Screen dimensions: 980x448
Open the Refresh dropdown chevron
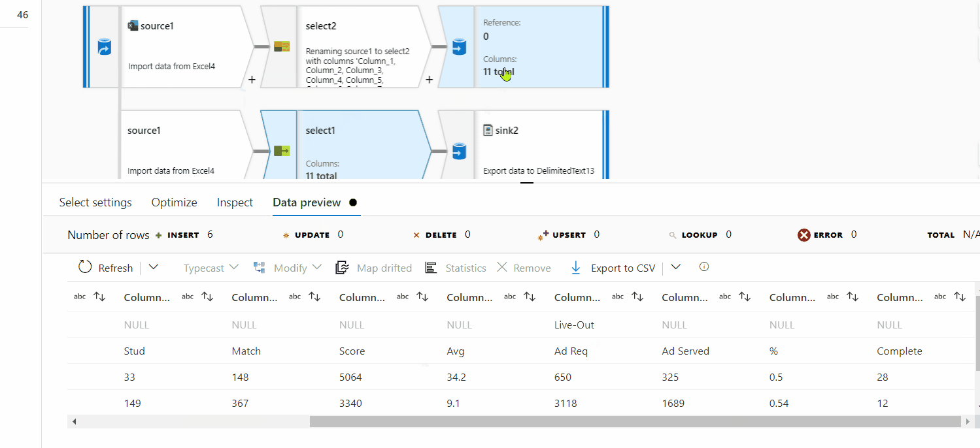[x=153, y=267]
